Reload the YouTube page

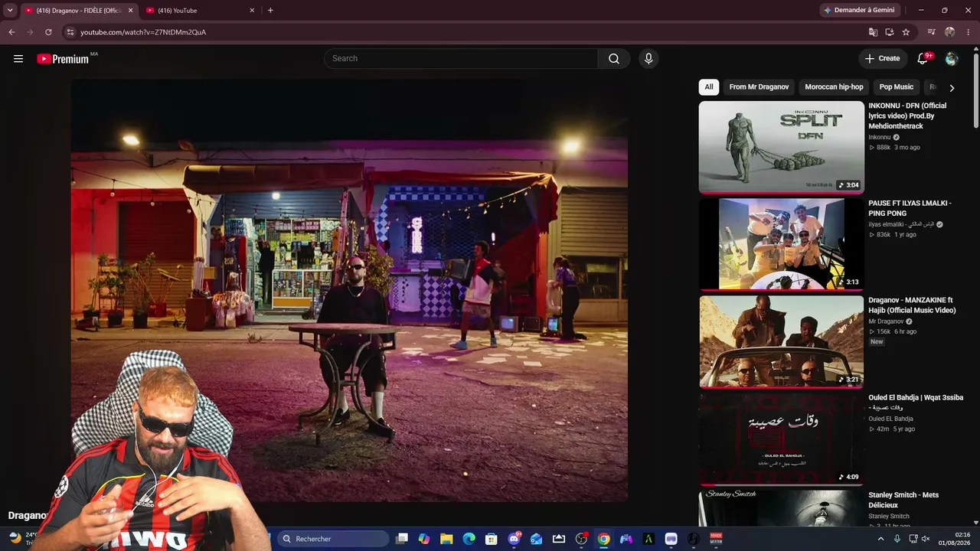click(48, 32)
